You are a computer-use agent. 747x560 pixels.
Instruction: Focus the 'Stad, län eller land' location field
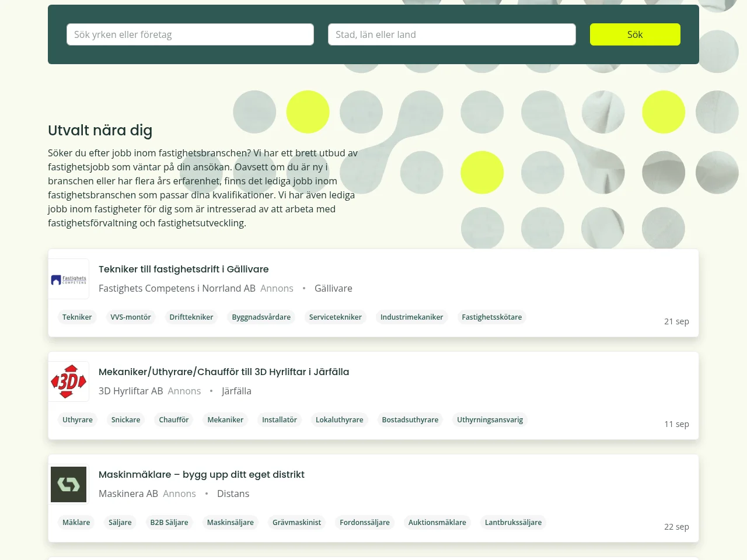pos(452,34)
